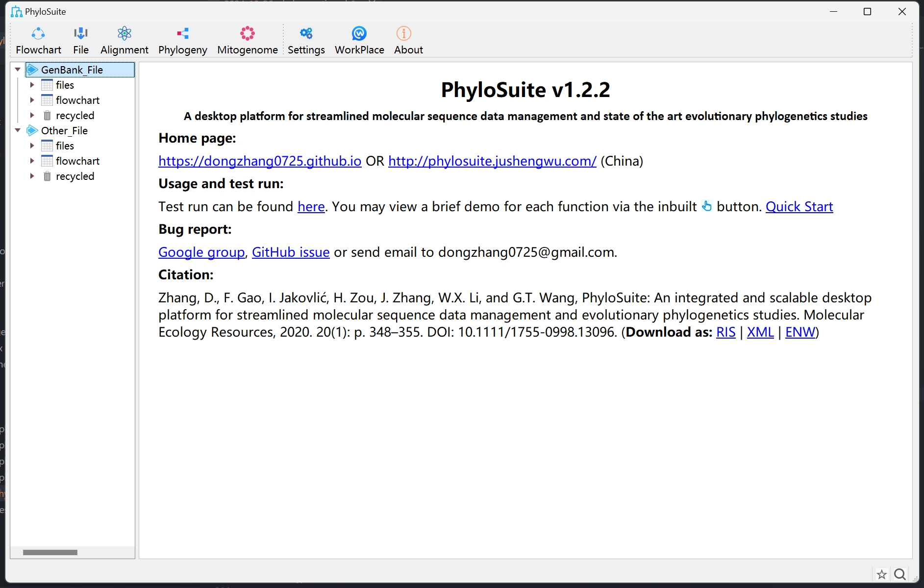Open the About info icon
This screenshot has width=924, height=588.
pyautogui.click(x=403, y=34)
